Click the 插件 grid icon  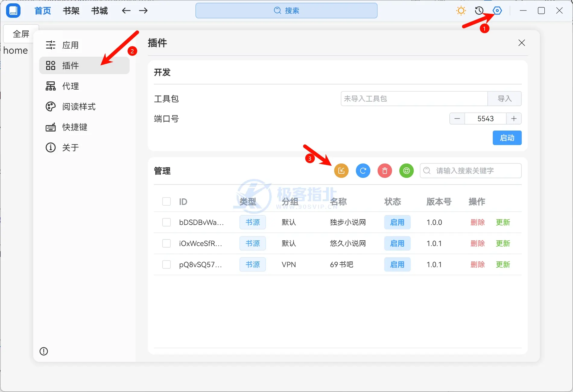[x=51, y=65]
